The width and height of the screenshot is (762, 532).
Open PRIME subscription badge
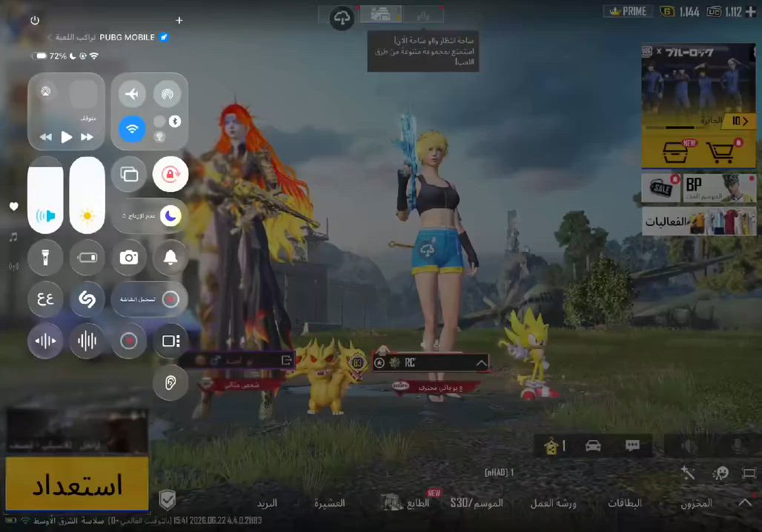click(628, 12)
